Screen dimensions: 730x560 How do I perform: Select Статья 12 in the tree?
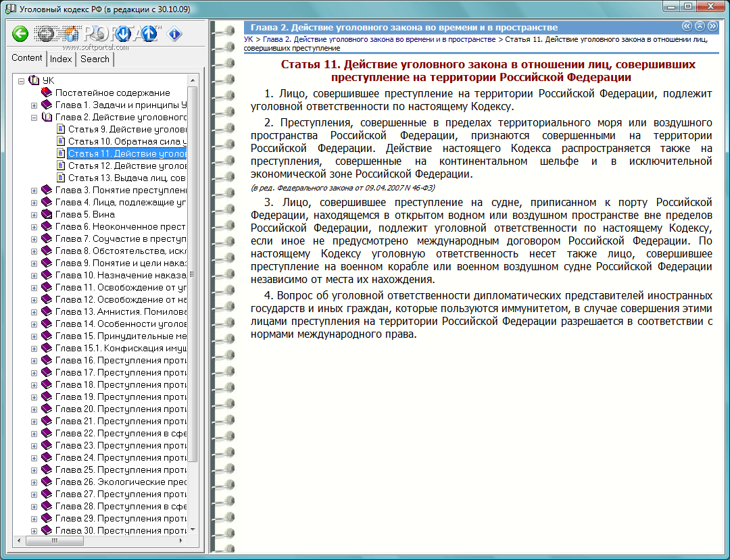[127, 166]
